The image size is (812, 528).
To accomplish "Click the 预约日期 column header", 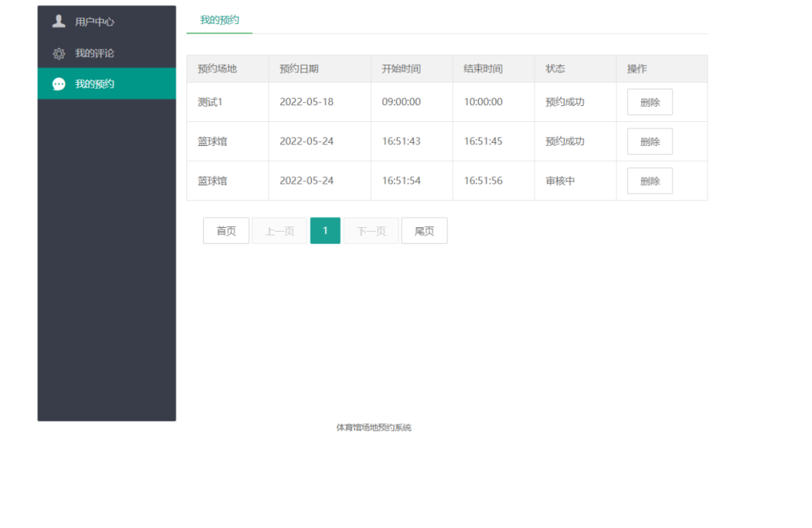I will [x=299, y=68].
